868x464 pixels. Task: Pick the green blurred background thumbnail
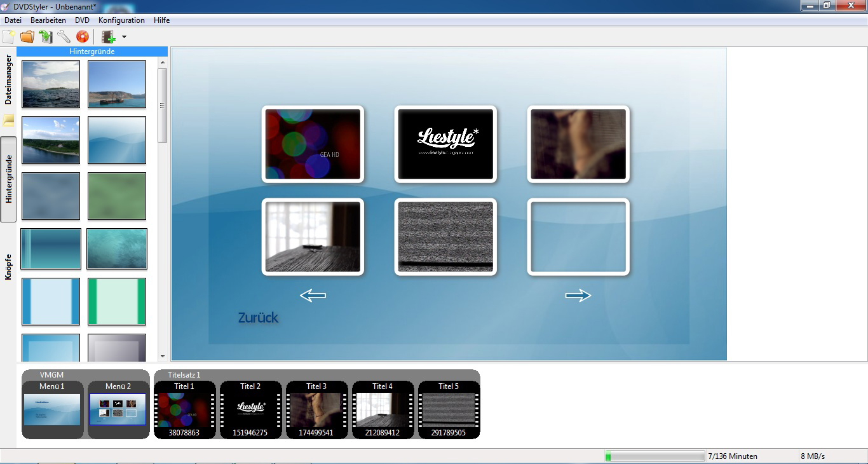[x=117, y=196]
